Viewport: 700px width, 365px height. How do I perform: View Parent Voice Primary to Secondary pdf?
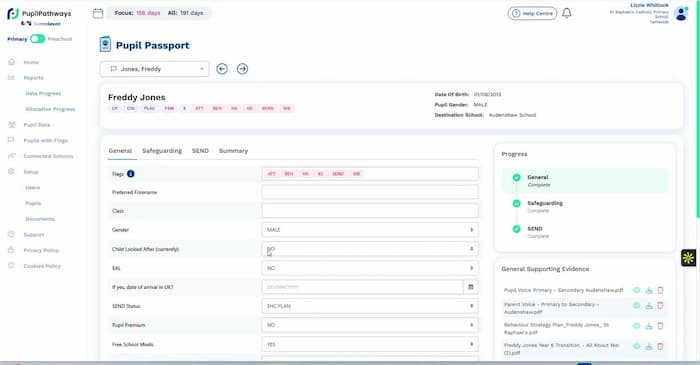637,306
